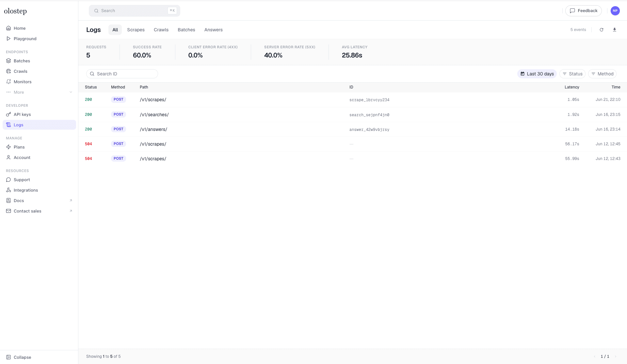Click the /v1/answers/ path cell
The width and height of the screenshot is (627, 364).
tap(153, 129)
